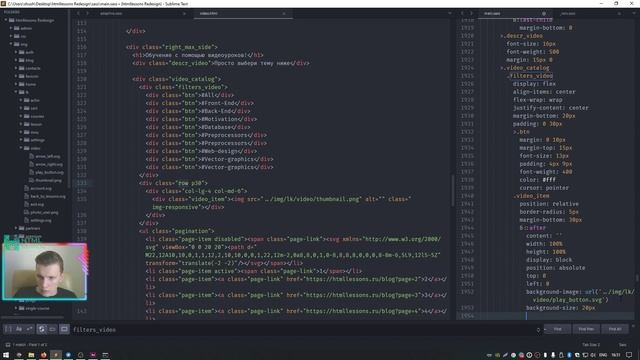Toggle highlight matches search option

[x=64, y=329]
